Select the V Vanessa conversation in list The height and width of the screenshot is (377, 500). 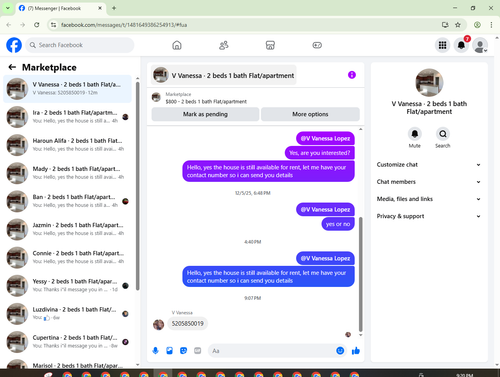(67, 89)
